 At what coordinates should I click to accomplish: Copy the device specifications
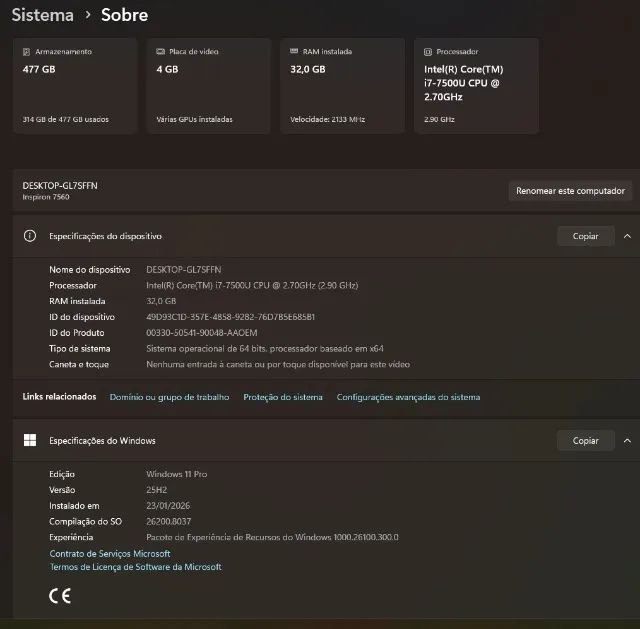pos(585,236)
